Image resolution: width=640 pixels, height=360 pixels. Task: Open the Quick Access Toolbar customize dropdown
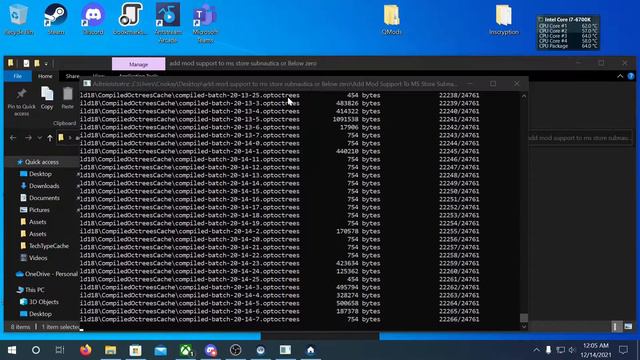pyautogui.click(x=46, y=64)
